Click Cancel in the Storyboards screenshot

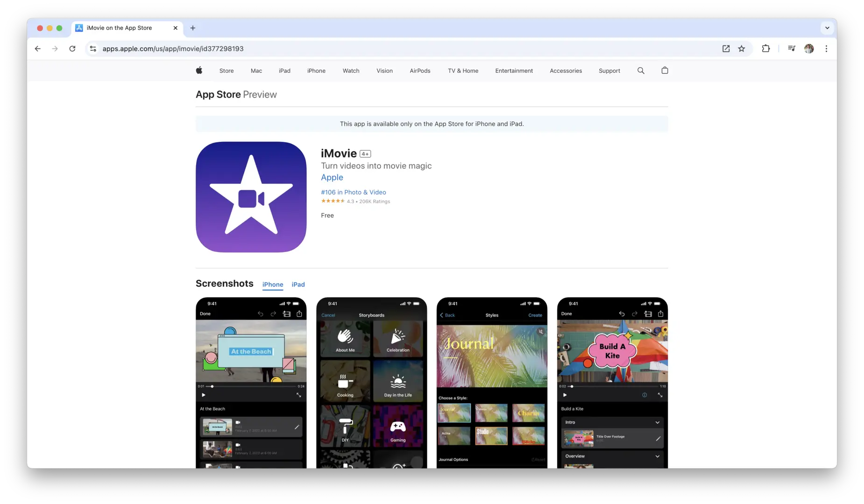tap(328, 315)
